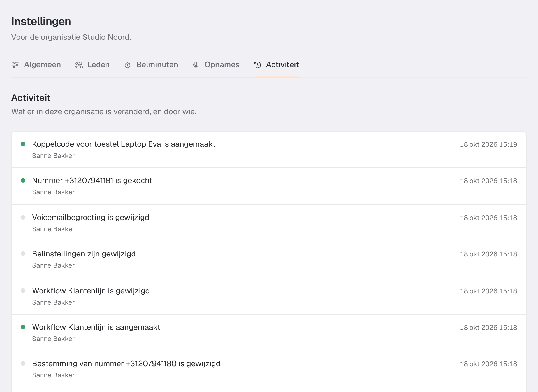Click Sanne Bakker under Voicemailbegroeting entry
The image size is (538, 392).
[53, 229]
